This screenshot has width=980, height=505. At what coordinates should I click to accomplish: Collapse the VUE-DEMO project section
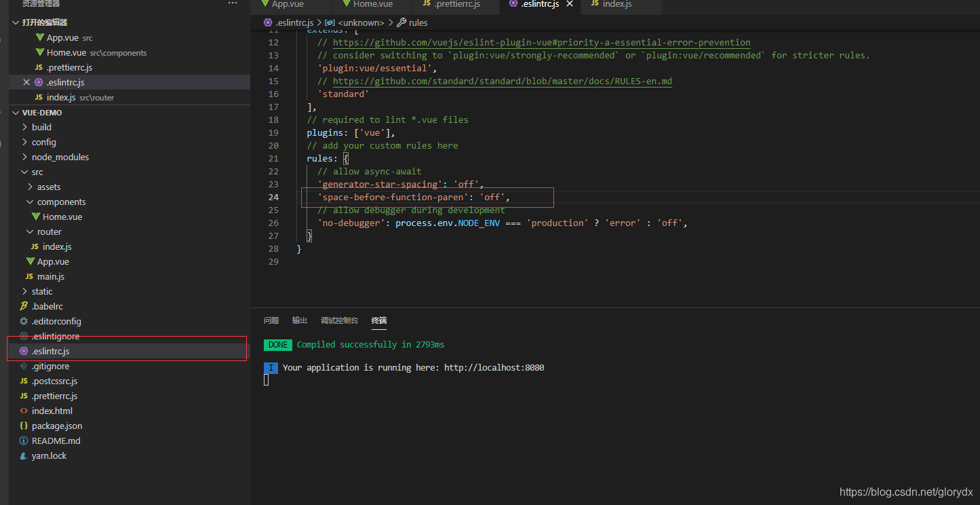pos(42,113)
